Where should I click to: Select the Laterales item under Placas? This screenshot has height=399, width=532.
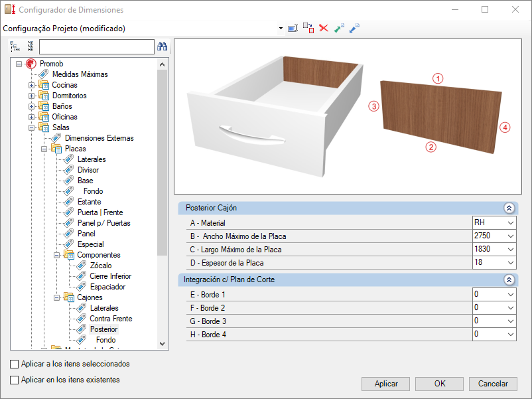[92, 159]
